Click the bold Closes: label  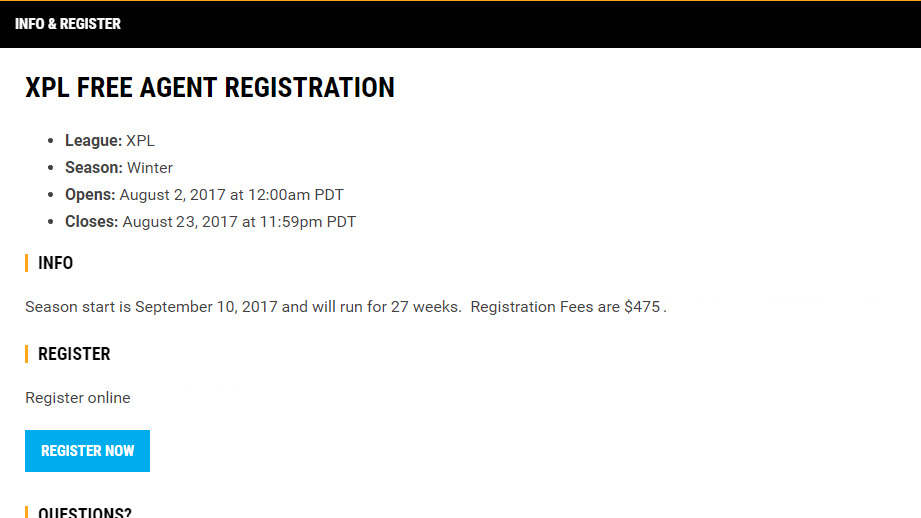click(x=92, y=222)
